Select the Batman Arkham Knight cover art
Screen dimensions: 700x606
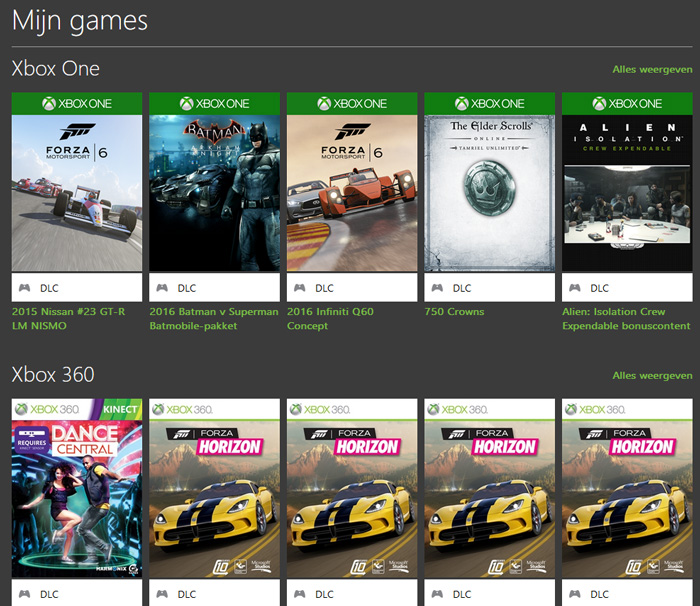(x=214, y=192)
